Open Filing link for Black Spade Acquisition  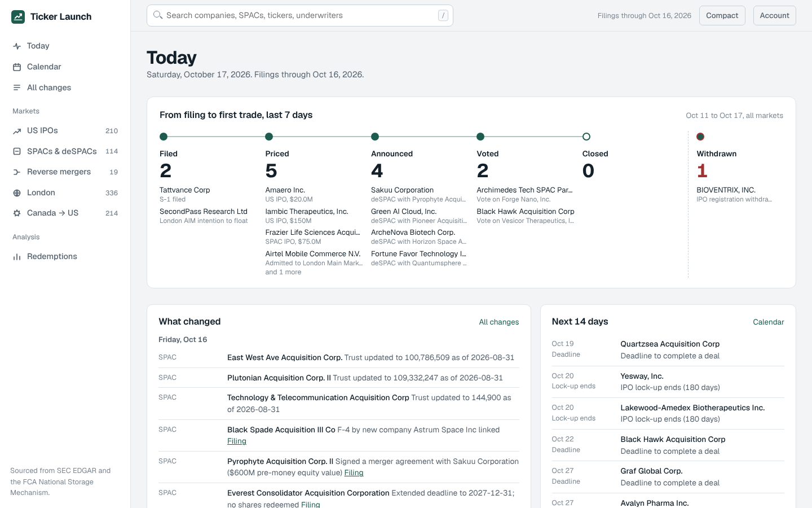point(237,441)
